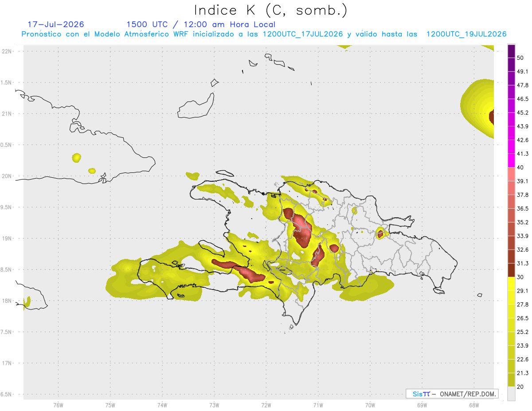
Task: Click the clipped latitude label "9.5N"
Action: tap(6, 207)
